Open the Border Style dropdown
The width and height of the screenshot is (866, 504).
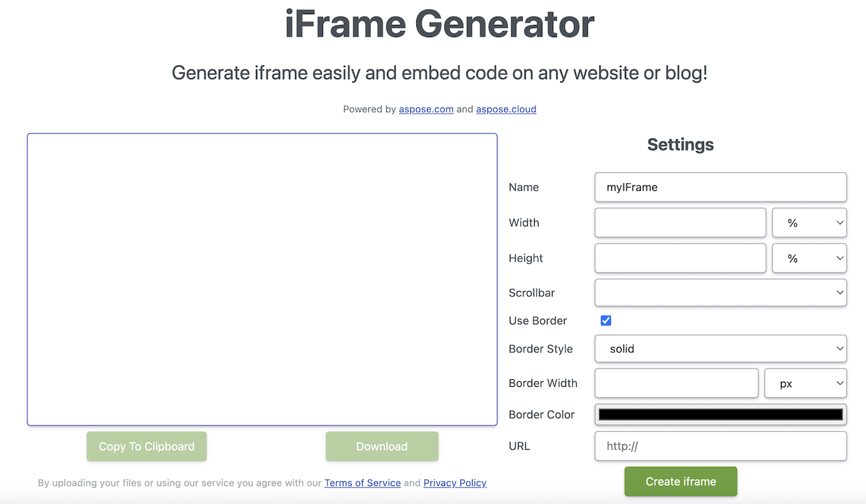point(720,349)
